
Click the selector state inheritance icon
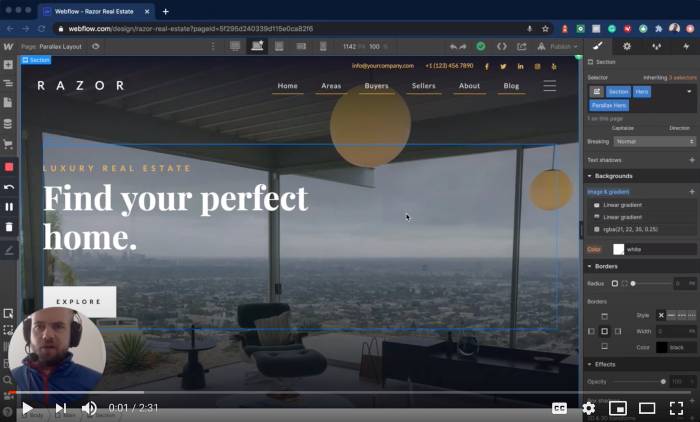[596, 92]
